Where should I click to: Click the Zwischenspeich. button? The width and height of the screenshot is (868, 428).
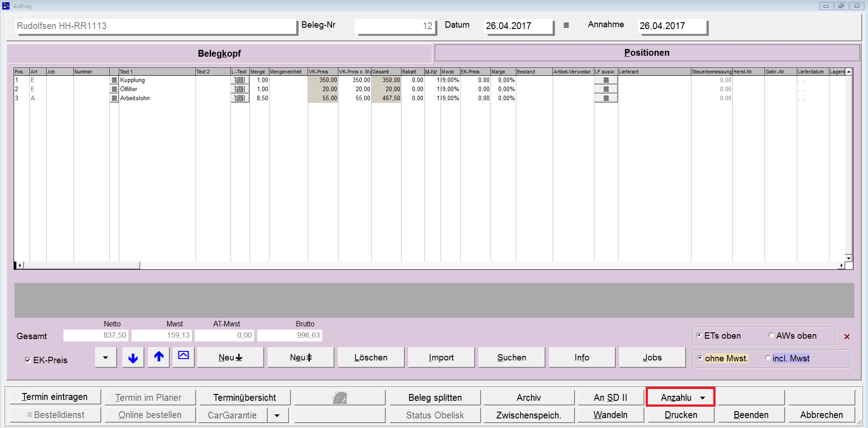click(529, 415)
